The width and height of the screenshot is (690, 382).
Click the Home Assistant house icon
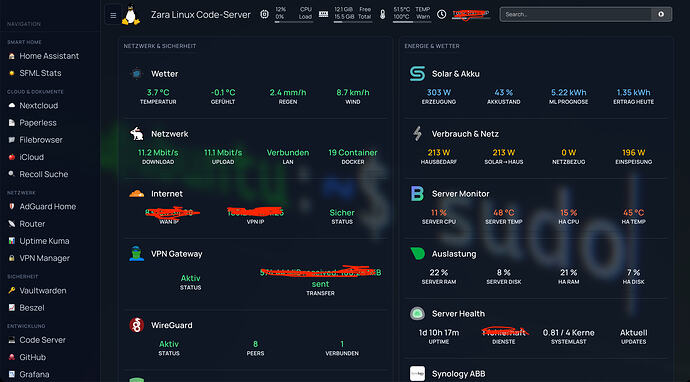(x=11, y=56)
